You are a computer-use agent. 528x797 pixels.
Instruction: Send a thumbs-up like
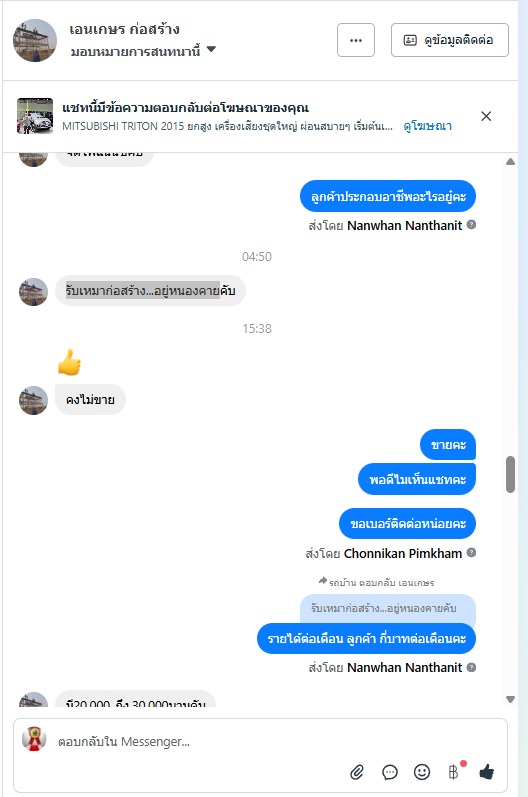[x=486, y=772]
